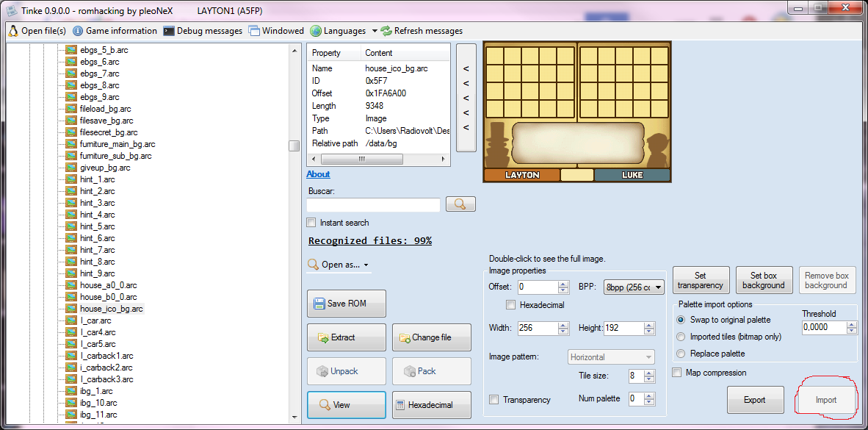Open the Game information menu item

[x=115, y=30]
